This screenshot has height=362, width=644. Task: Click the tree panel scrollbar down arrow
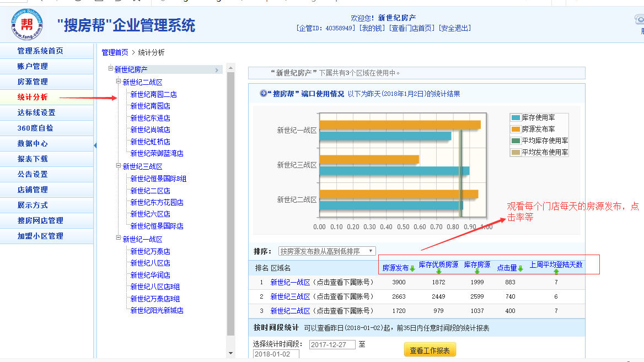(x=230, y=353)
